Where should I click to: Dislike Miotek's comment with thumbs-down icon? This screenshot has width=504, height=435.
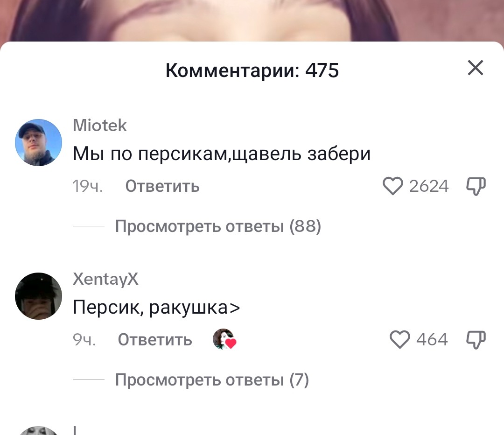[x=476, y=186]
